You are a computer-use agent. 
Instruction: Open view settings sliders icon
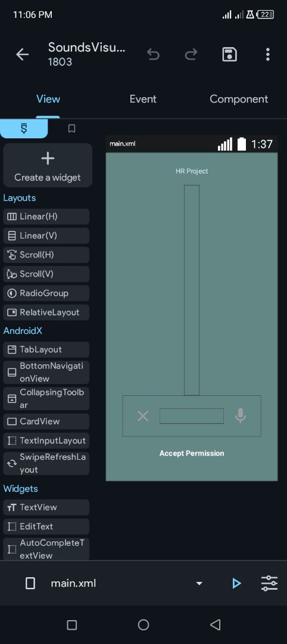[x=269, y=583]
